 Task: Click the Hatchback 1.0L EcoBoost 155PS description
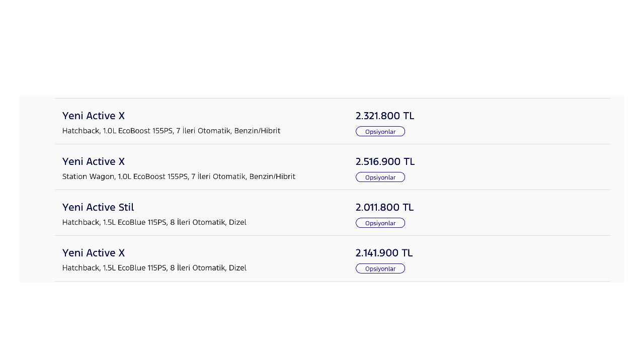coord(171,131)
